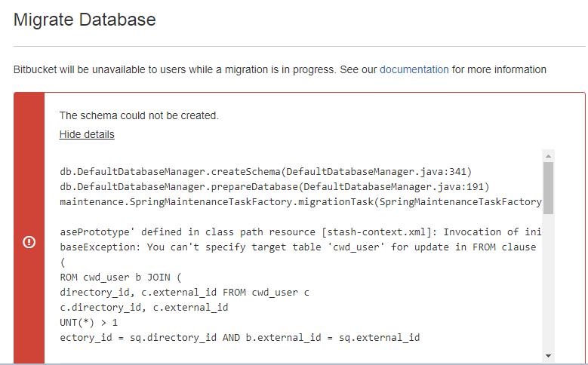Click the details vertical scrollbar thumb

pyautogui.click(x=548, y=188)
